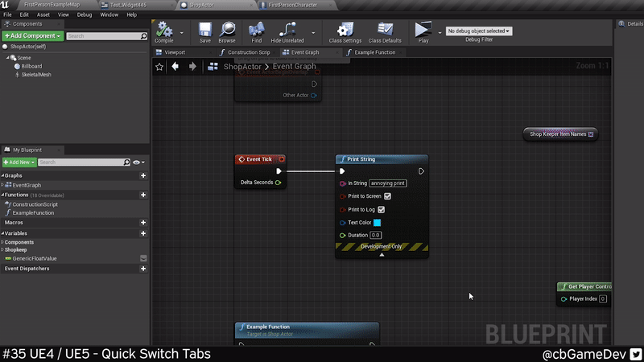Uncheck the Print to Log checkbox
Viewport: 644px width, 362px height.
point(381,209)
